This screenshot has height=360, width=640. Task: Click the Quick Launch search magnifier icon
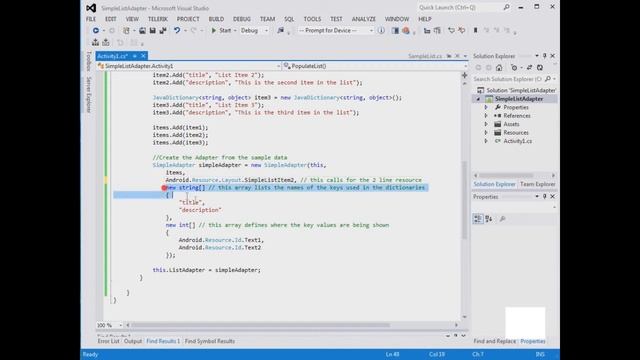(x=507, y=7)
